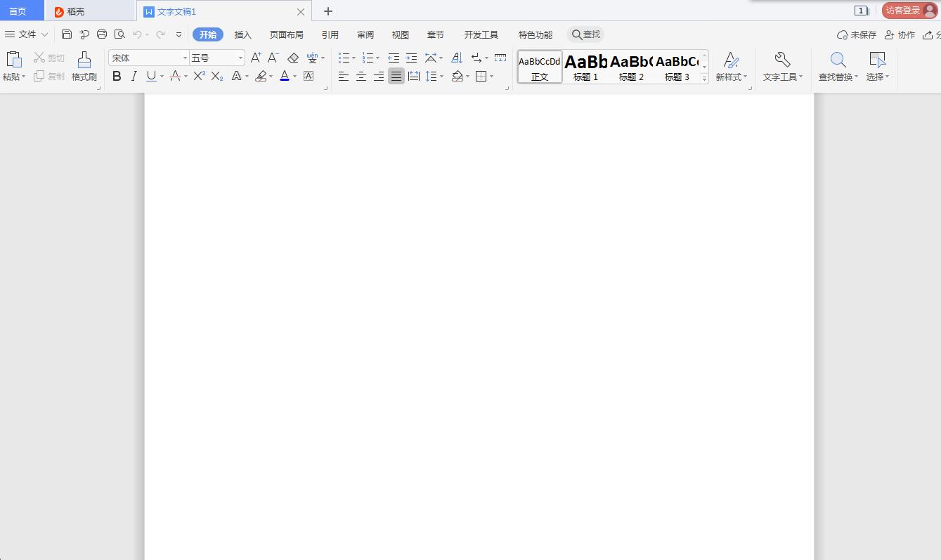The height and width of the screenshot is (560, 941).
Task: Open the font name dropdown showing 宋体
Action: pos(185,58)
